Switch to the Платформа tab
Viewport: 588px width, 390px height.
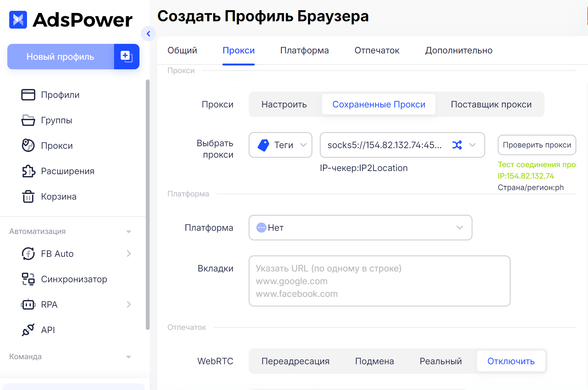tap(304, 50)
